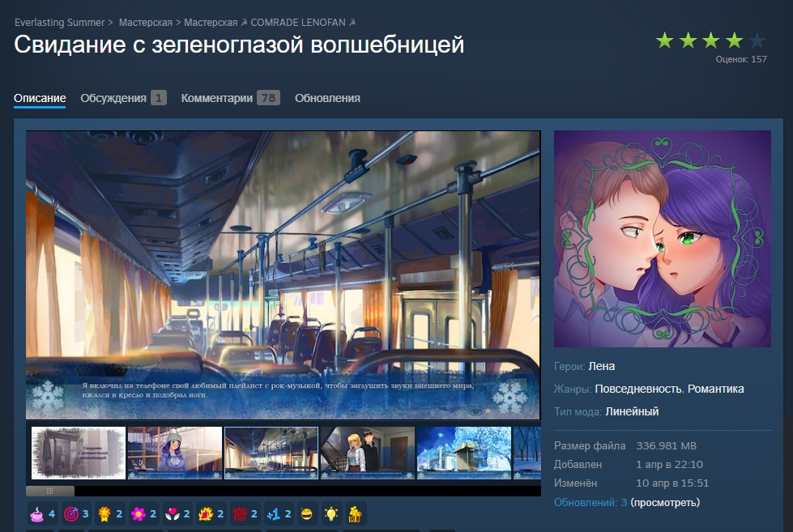Click the teacup award reaction icon

coord(37,514)
